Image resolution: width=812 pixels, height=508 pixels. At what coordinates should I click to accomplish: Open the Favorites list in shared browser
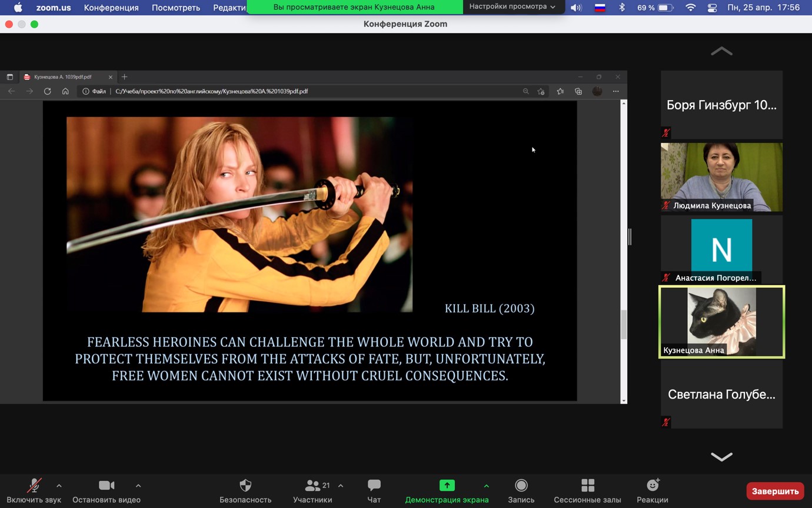pos(560,91)
